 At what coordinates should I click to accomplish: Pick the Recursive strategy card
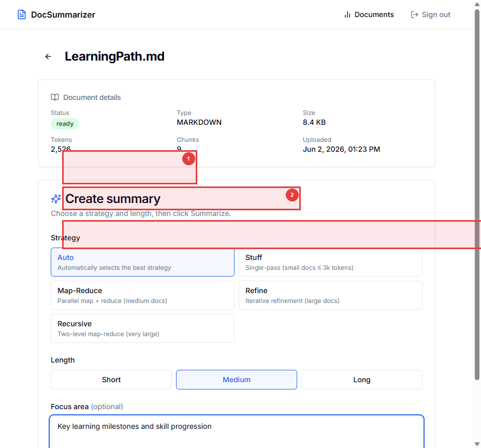point(143,328)
